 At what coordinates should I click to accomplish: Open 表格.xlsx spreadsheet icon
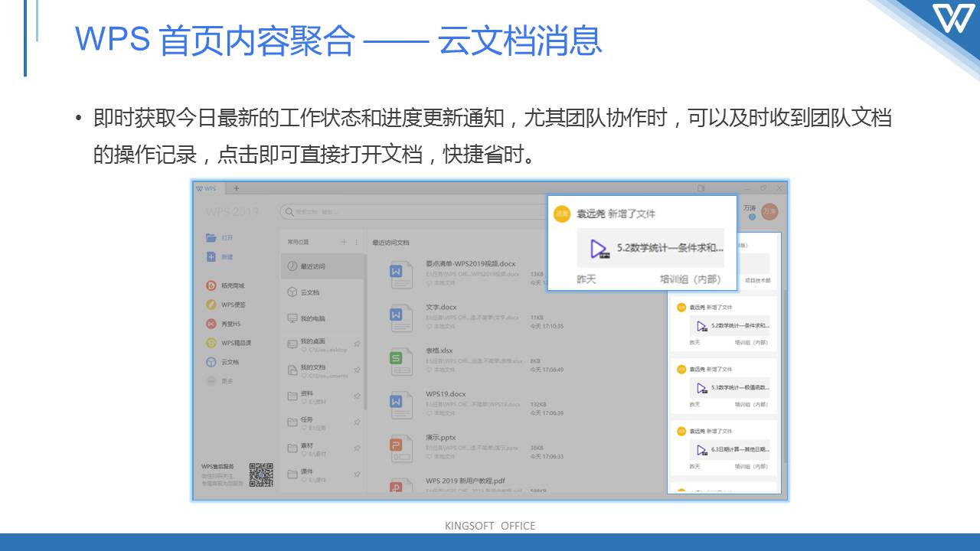click(x=401, y=360)
